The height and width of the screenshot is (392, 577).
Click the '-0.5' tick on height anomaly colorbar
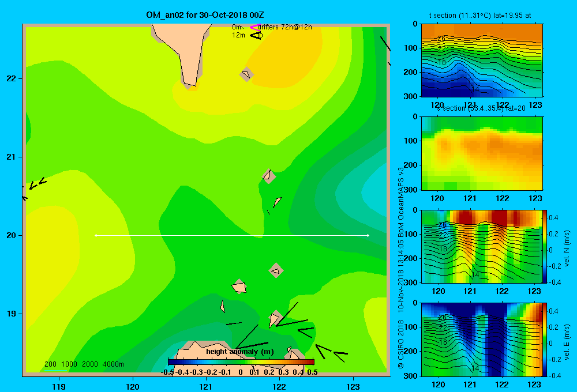click(167, 372)
